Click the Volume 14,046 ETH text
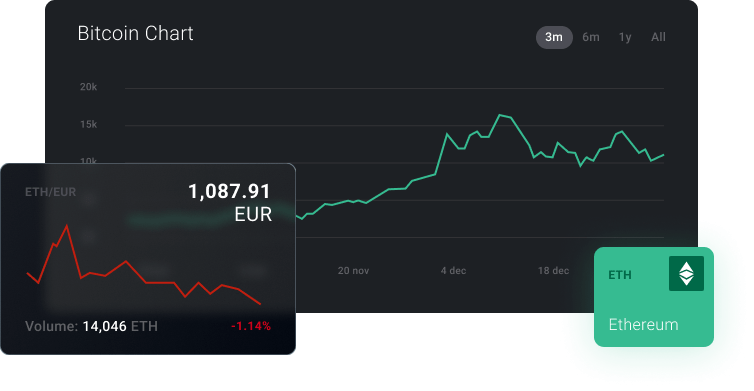The width and height of the screenshot is (754, 391). pos(91,327)
